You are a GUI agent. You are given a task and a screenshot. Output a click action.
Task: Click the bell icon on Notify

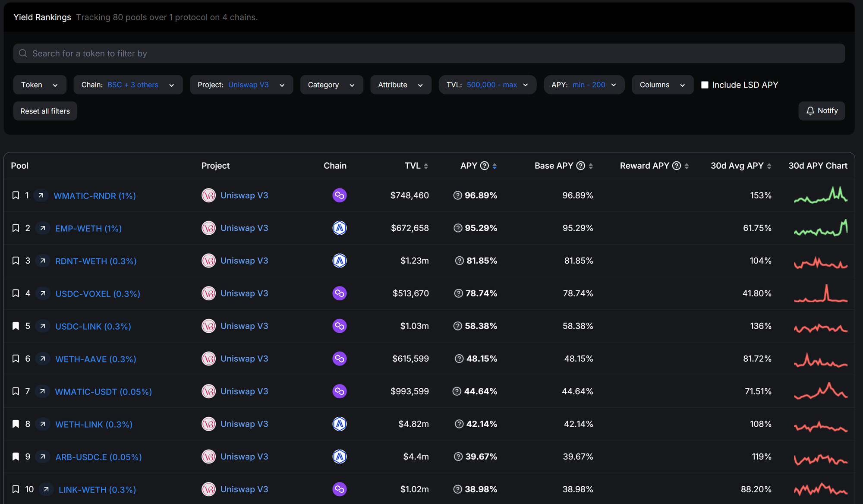(810, 111)
